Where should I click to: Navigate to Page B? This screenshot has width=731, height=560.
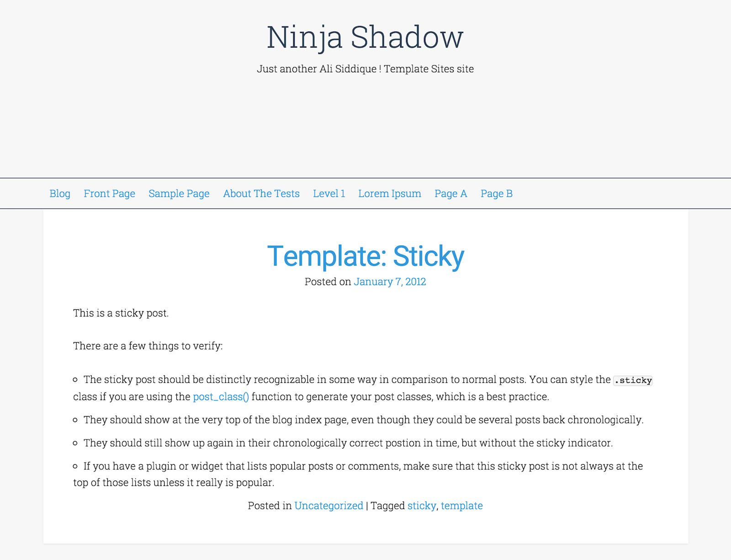tap(497, 194)
